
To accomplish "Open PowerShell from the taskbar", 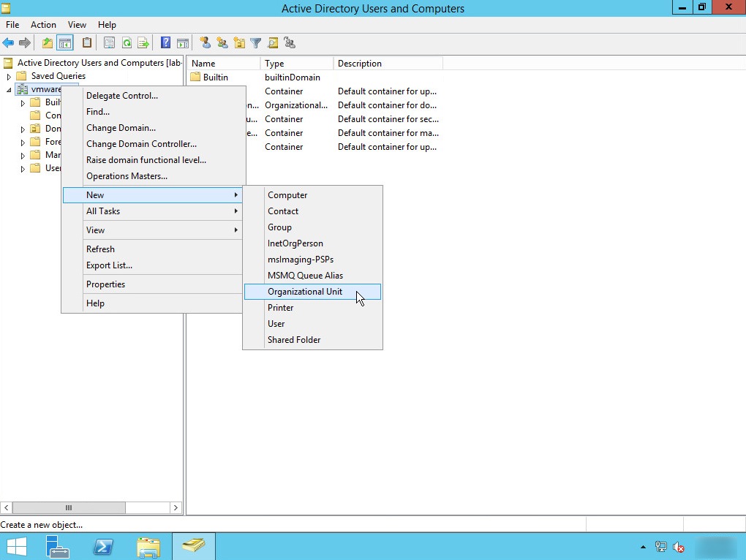I will pos(103,546).
